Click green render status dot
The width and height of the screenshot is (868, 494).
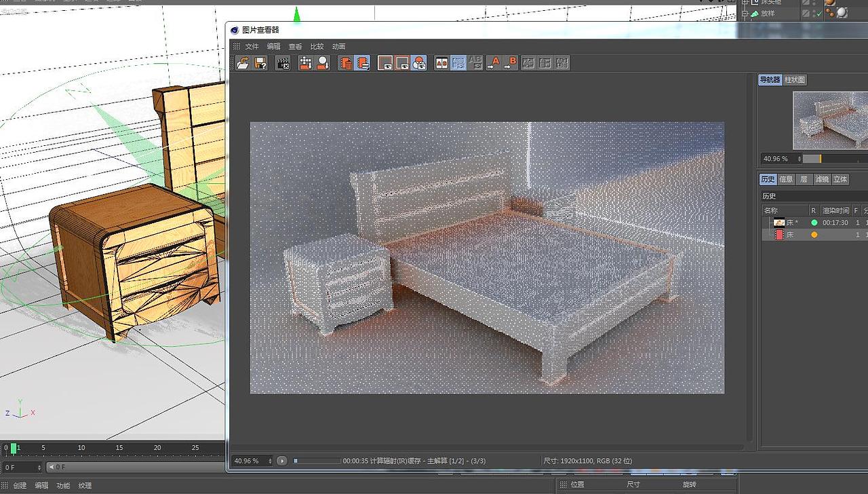tap(814, 223)
